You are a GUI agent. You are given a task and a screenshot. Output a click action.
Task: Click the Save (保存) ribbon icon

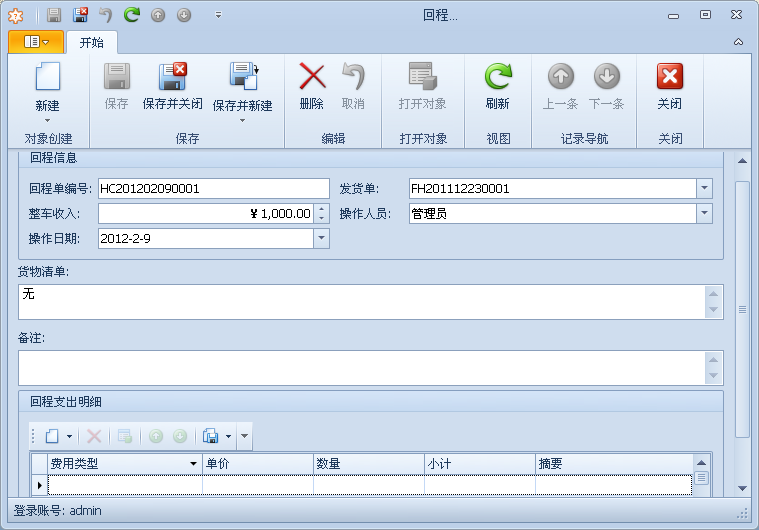coord(117,76)
